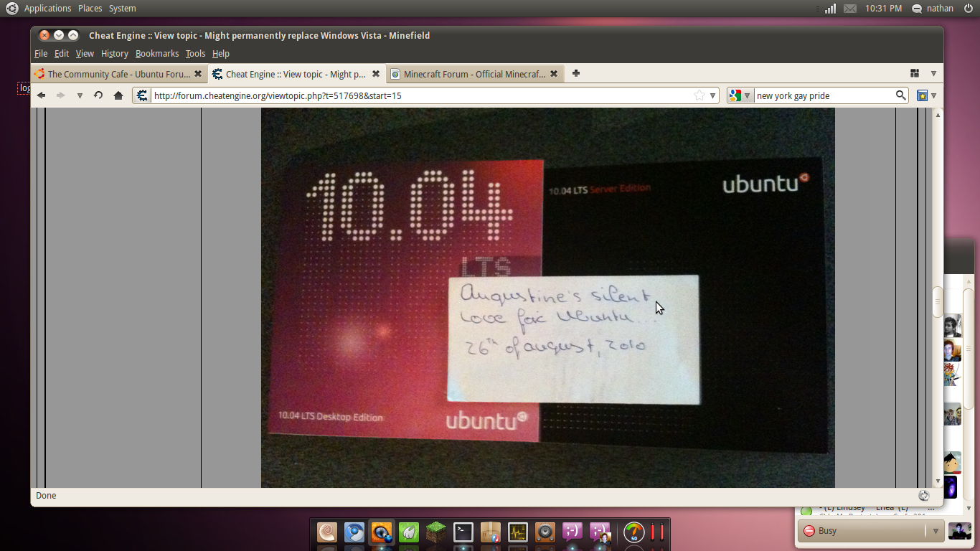Open the Bookmarks menu
980x551 pixels.
[x=157, y=54]
